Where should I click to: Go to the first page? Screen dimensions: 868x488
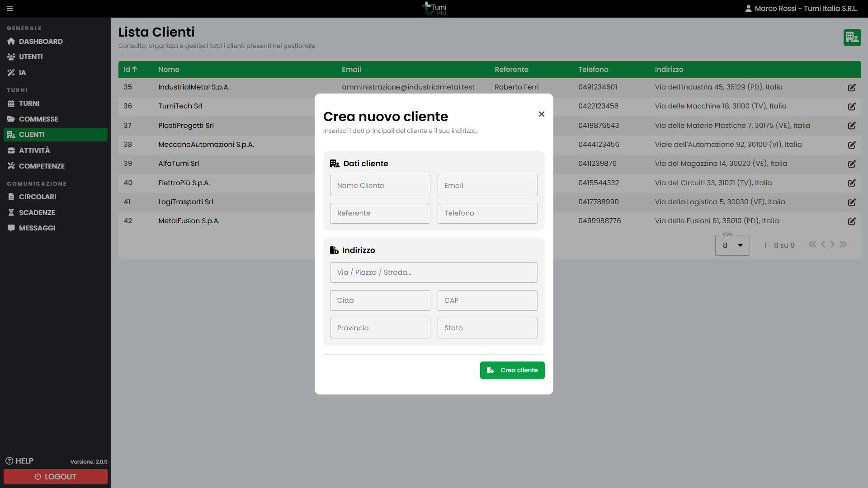coord(812,244)
